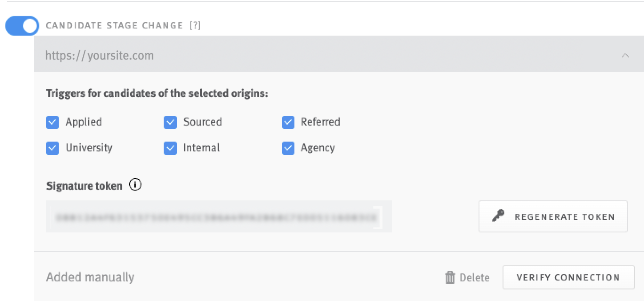Image resolution: width=644 pixels, height=301 pixels.
Task: Uncheck the Agency origin checkbox
Action: tap(287, 148)
